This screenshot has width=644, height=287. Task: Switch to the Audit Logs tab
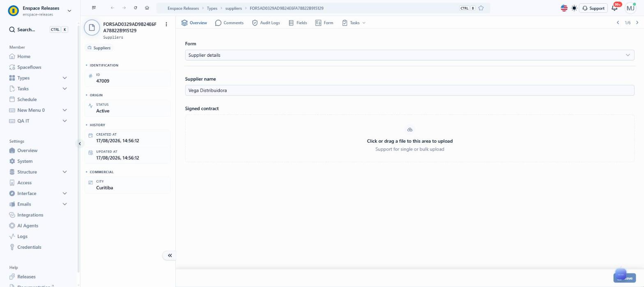click(x=266, y=23)
